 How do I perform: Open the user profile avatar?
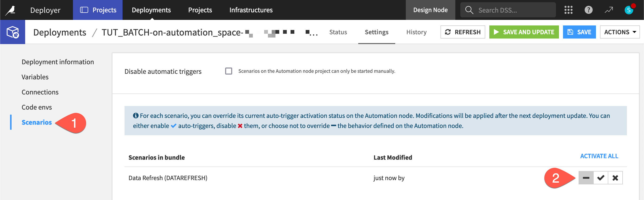pyautogui.click(x=629, y=10)
